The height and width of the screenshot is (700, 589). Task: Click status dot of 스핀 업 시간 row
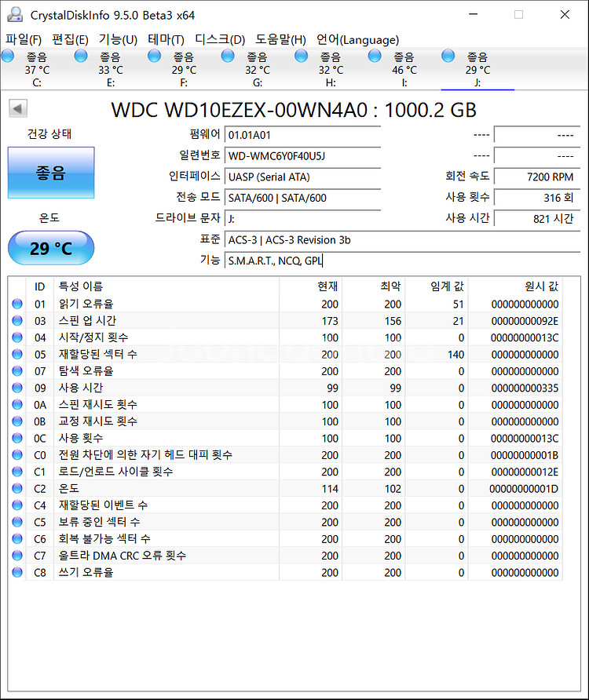tap(17, 320)
